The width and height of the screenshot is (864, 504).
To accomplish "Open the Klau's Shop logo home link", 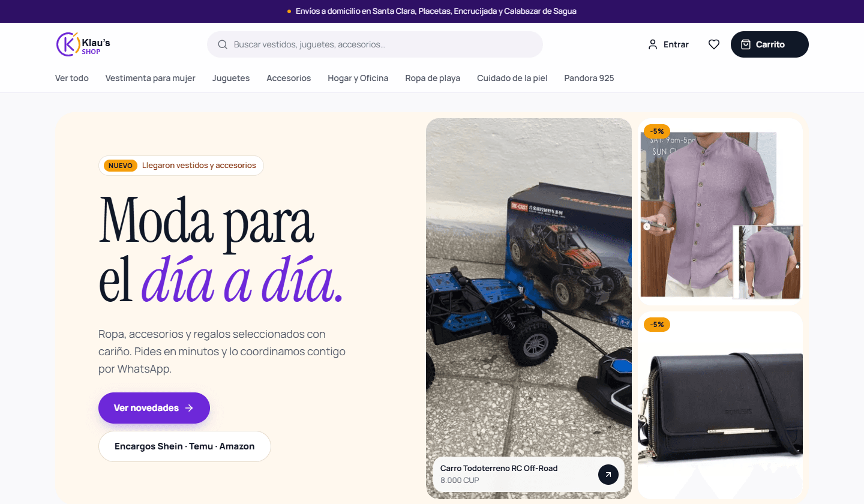I will [83, 44].
